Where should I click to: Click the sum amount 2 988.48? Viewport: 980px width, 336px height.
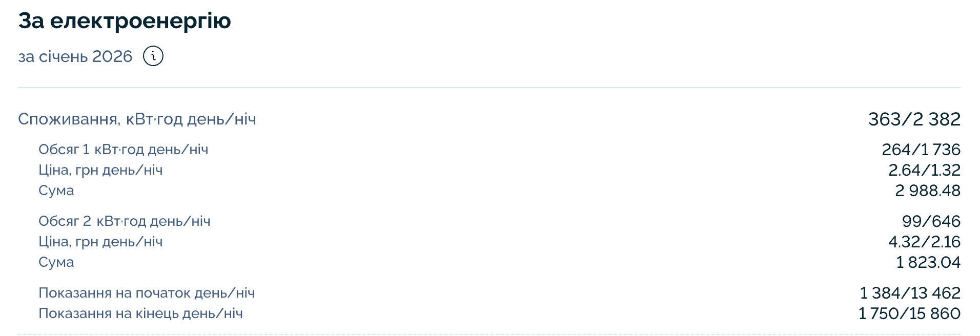click(927, 191)
